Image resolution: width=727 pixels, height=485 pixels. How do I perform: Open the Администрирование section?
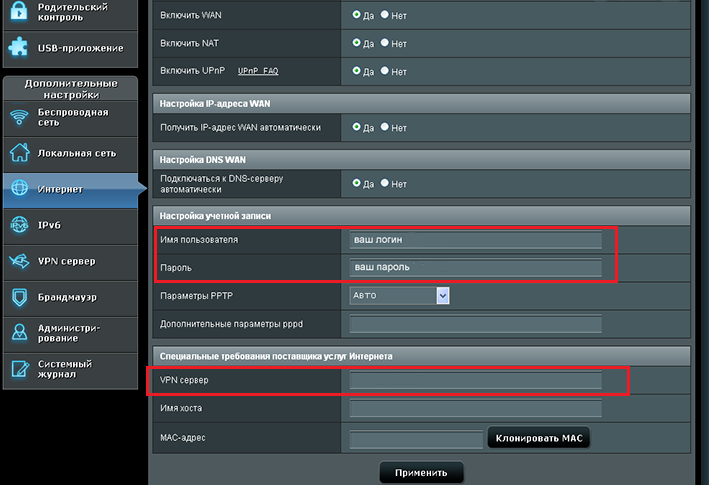[x=70, y=334]
